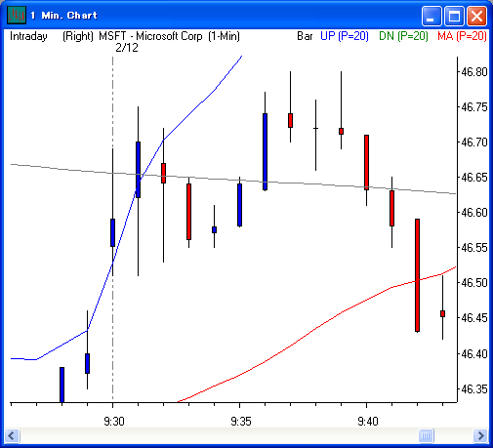Viewport: 493px width, 448px height.
Task: Click the red MA (P=20) legend label
Action: tap(462, 36)
